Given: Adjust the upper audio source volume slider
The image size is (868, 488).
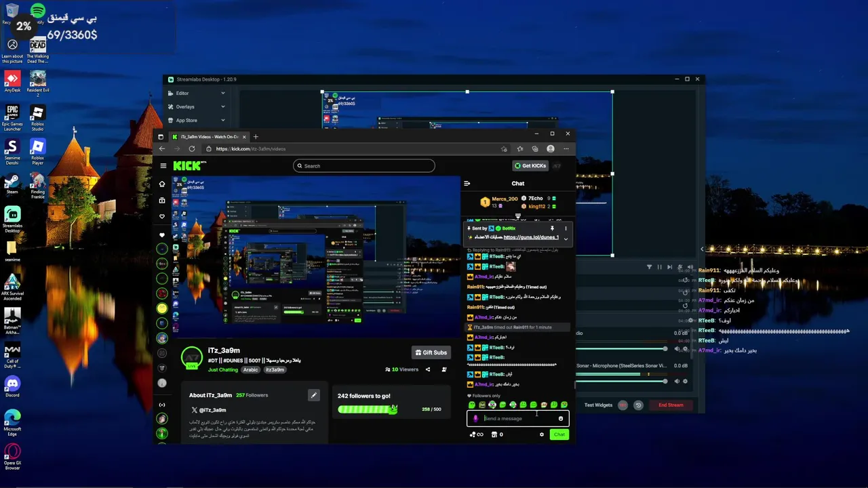Looking at the screenshot, I should (x=621, y=349).
